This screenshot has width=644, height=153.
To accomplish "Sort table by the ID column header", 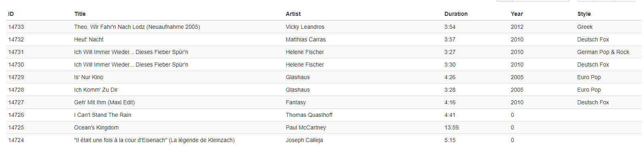I will point(11,14).
